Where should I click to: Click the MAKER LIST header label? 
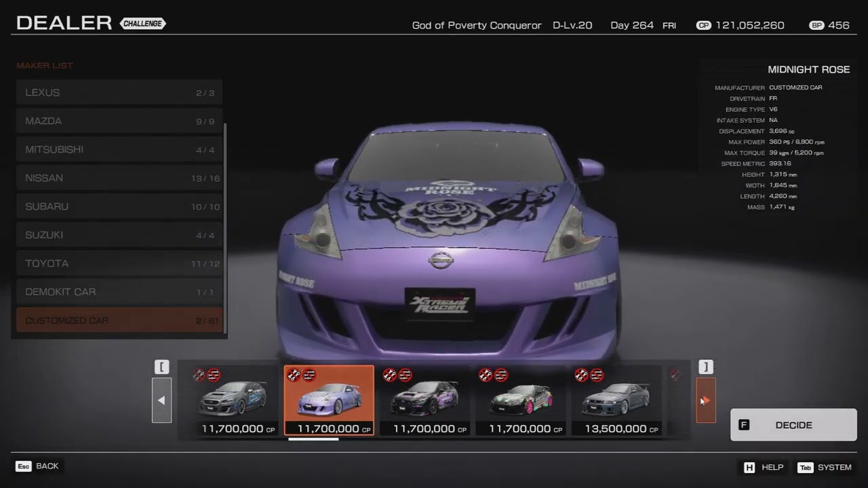45,66
